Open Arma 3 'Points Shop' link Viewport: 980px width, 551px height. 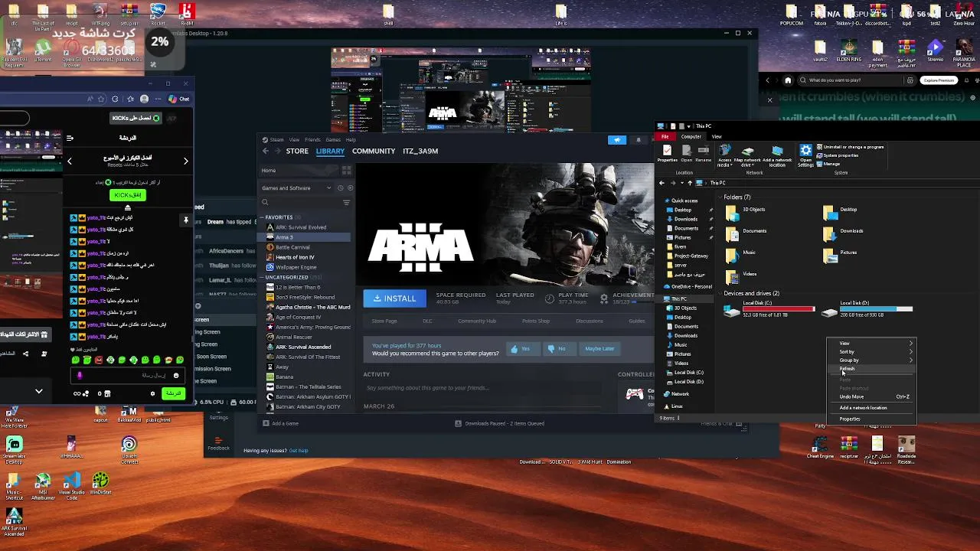536,321
